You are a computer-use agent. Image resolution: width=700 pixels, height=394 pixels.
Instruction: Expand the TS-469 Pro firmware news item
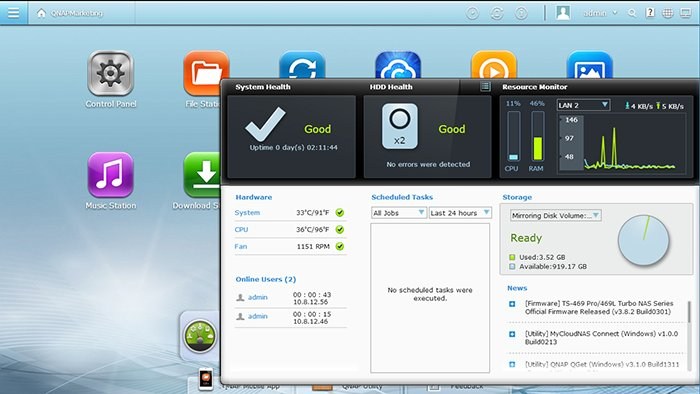pos(512,304)
